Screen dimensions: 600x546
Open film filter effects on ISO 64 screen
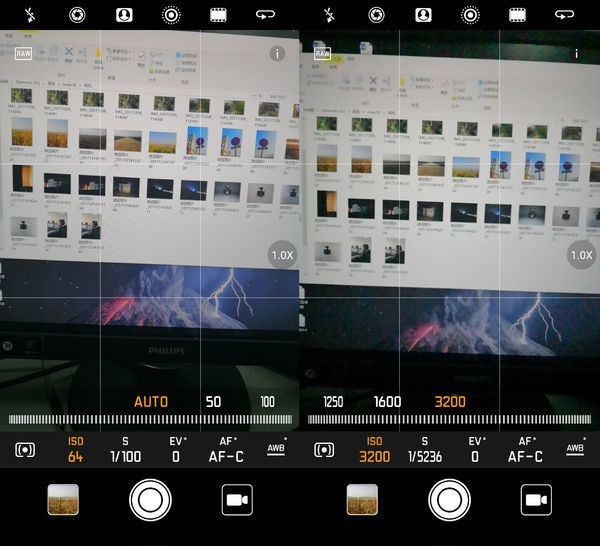218,15
